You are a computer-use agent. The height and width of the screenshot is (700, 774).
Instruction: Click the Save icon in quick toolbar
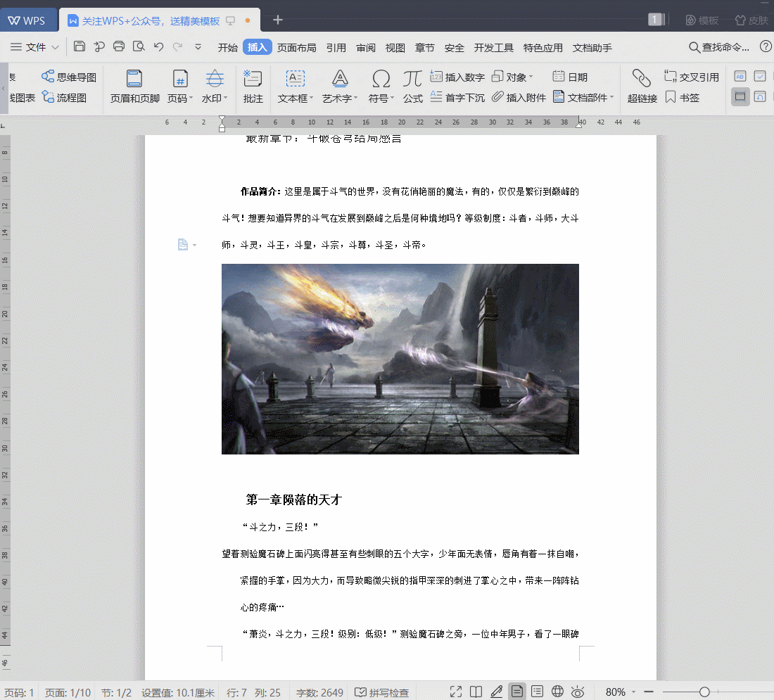click(79, 46)
